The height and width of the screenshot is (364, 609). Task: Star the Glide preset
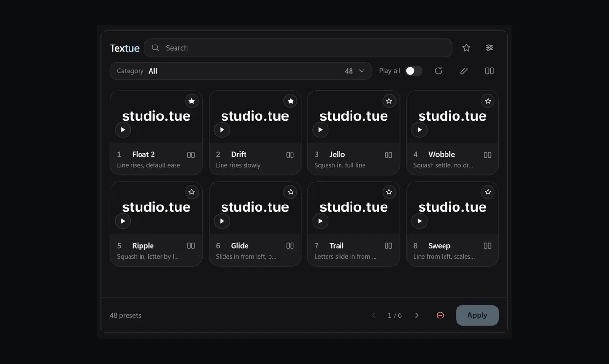tap(290, 192)
